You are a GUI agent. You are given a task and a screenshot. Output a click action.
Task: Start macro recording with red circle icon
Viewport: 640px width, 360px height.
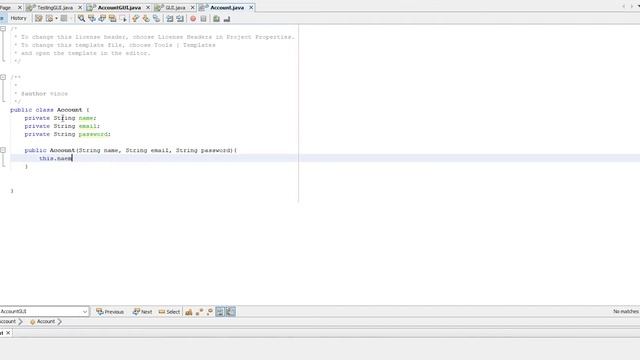193,18
